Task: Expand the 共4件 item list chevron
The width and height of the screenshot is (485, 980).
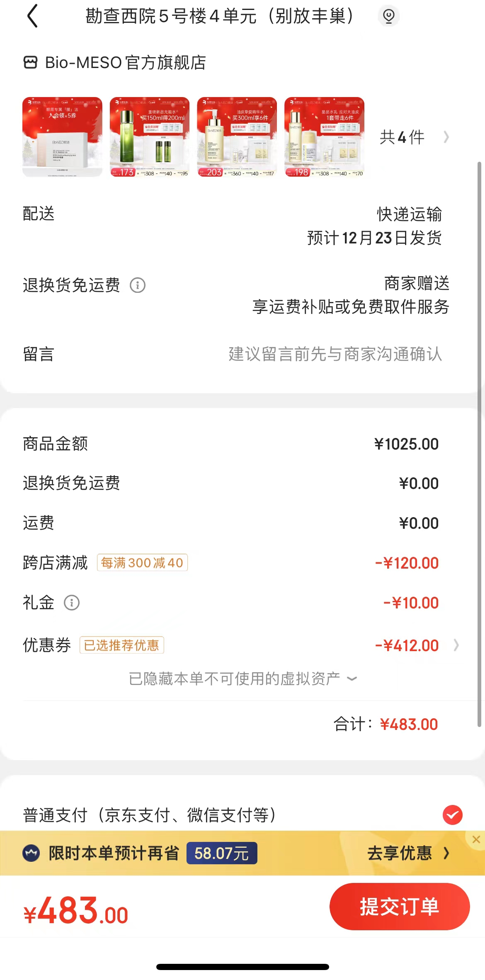Action: click(446, 137)
